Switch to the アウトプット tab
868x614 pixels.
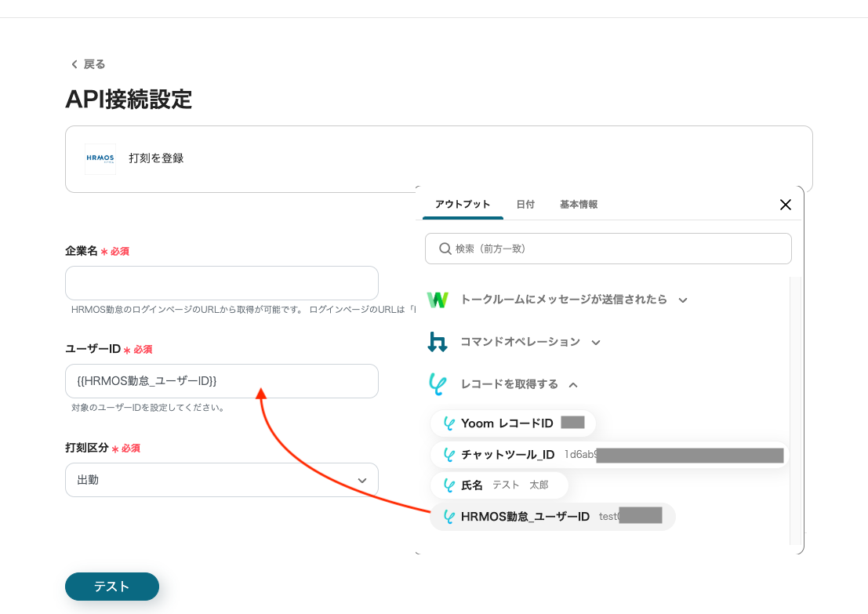(x=463, y=205)
